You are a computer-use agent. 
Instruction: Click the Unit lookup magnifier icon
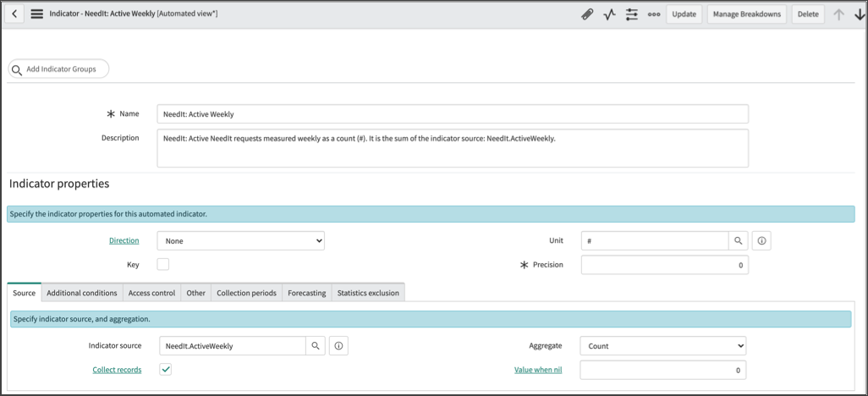point(738,241)
